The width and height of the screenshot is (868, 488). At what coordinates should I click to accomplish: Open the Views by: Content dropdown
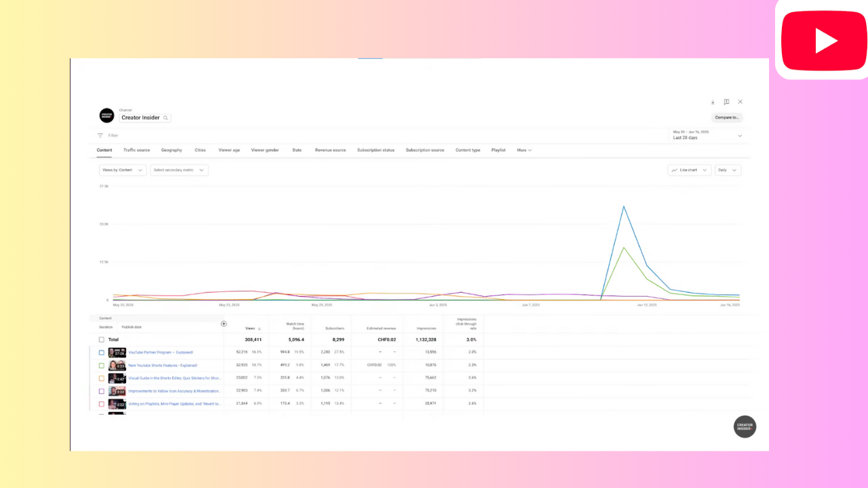(123, 170)
